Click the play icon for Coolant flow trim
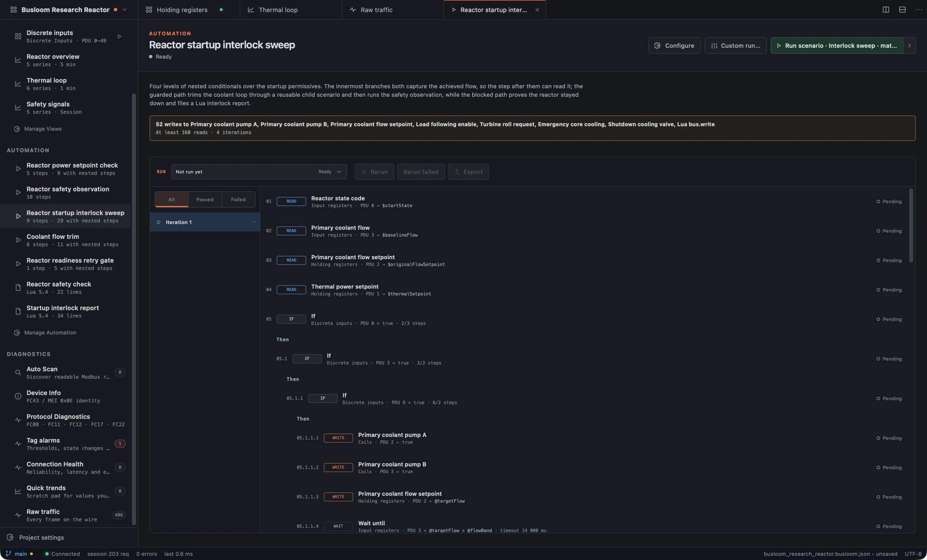The height and width of the screenshot is (560, 927). (18, 240)
